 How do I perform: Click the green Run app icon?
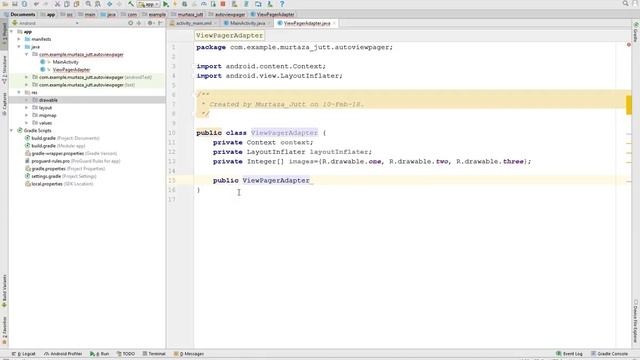click(166, 4)
